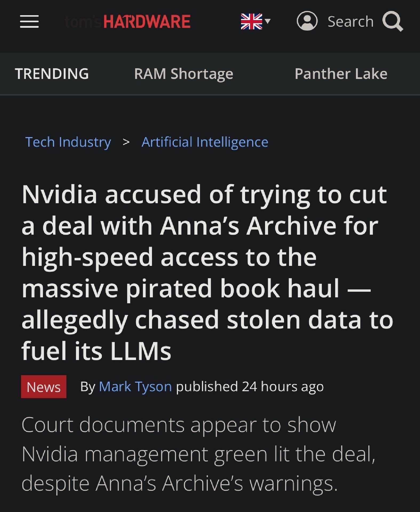This screenshot has width=420, height=512.
Task: Click the UK flag edition icon
Action: (x=251, y=21)
